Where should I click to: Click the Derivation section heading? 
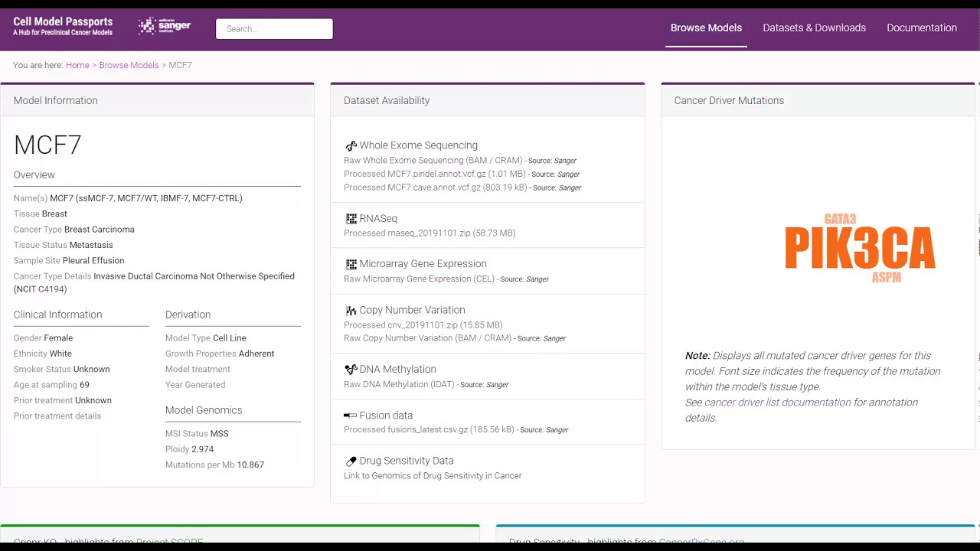click(188, 315)
